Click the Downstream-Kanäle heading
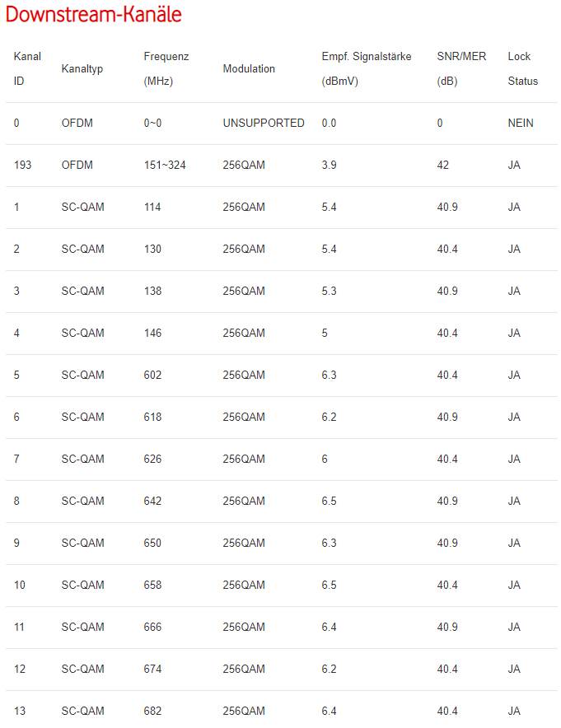The height and width of the screenshot is (728, 561). (94, 15)
